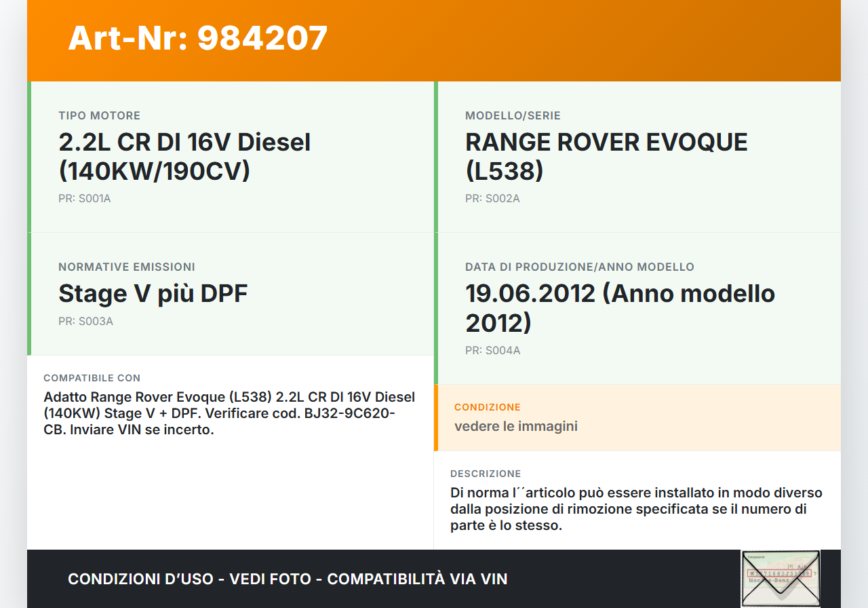Open the DATA DI PRODUZIONE section
The image size is (868, 608).
[579, 267]
